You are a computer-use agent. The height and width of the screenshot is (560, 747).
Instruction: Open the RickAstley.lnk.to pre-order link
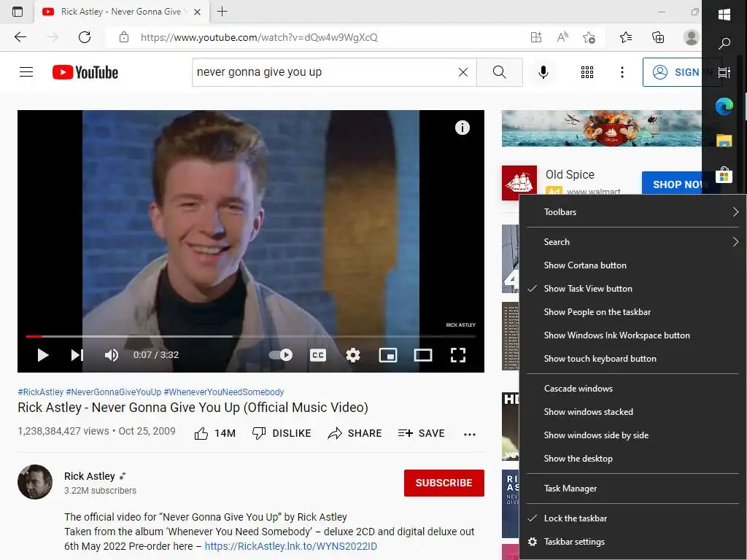pos(290,546)
